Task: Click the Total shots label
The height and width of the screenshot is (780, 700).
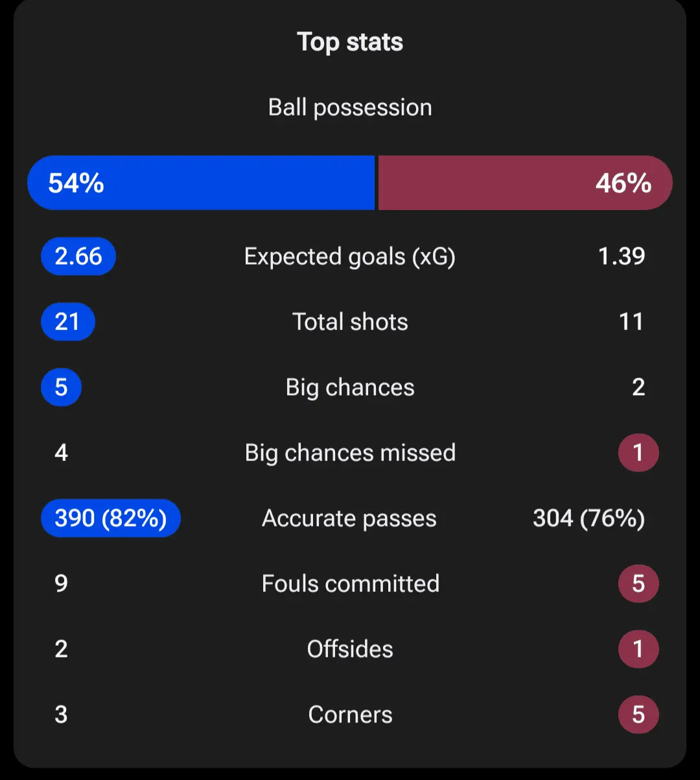Action: click(x=350, y=322)
